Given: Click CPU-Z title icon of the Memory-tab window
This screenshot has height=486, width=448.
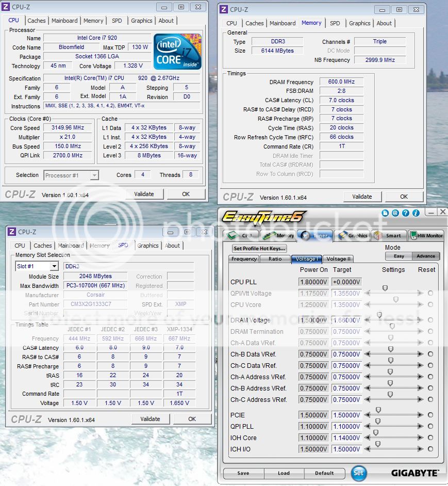Looking at the screenshot, I should point(223,9).
